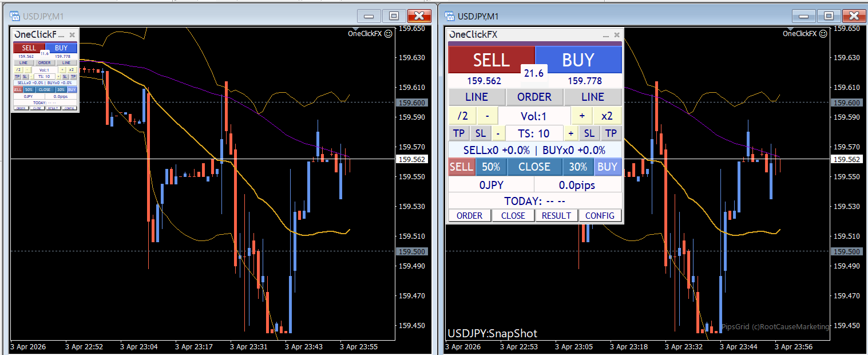Screen dimensions: 868x355
Task: Click OneClickFX smiley icon in the right chart
Action: (823, 34)
